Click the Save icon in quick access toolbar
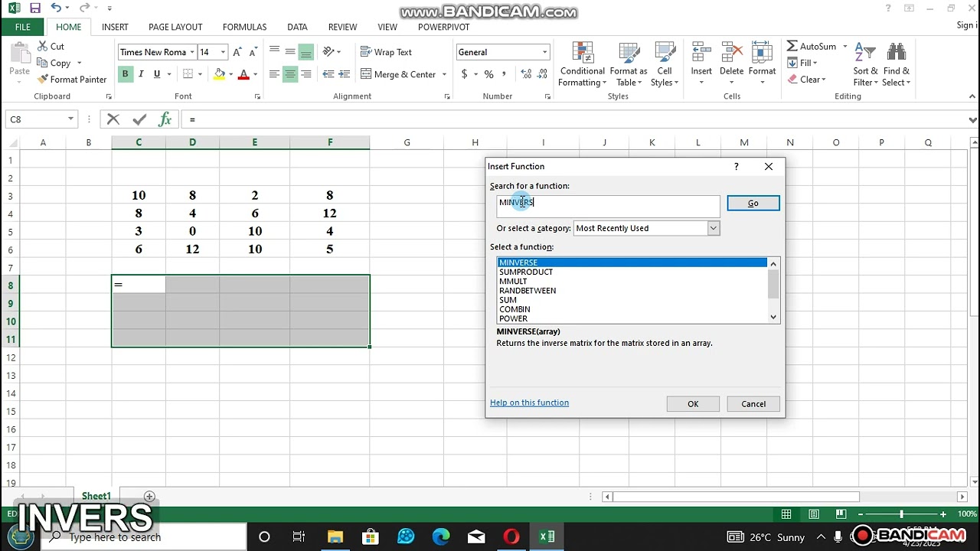Screen dimensions: 980x551 tap(35, 8)
